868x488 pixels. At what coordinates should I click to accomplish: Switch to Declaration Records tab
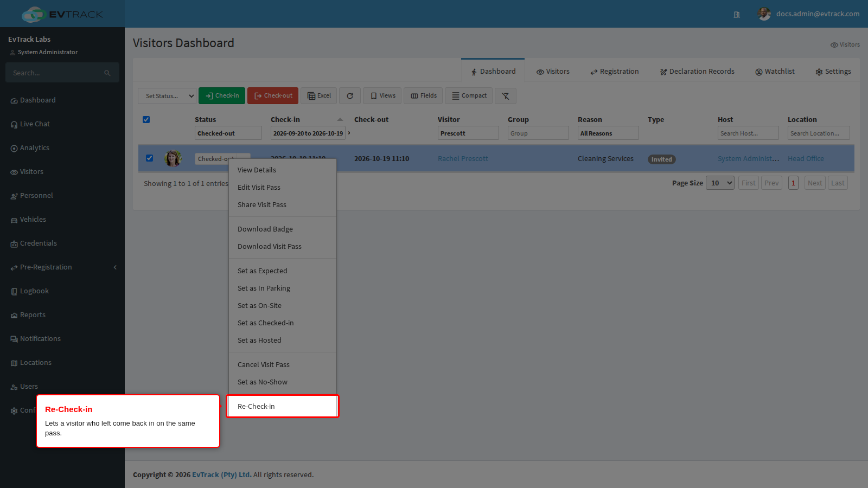pyautogui.click(x=697, y=72)
